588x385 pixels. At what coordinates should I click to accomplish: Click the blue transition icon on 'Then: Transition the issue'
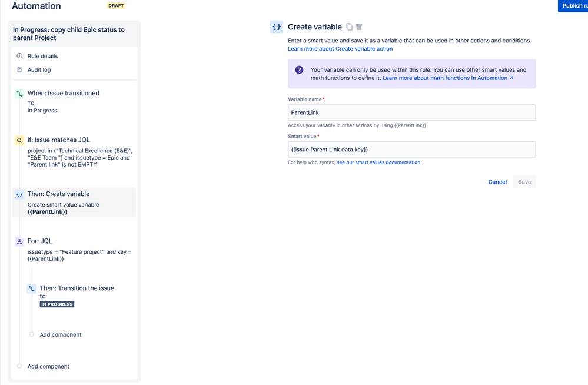(32, 288)
